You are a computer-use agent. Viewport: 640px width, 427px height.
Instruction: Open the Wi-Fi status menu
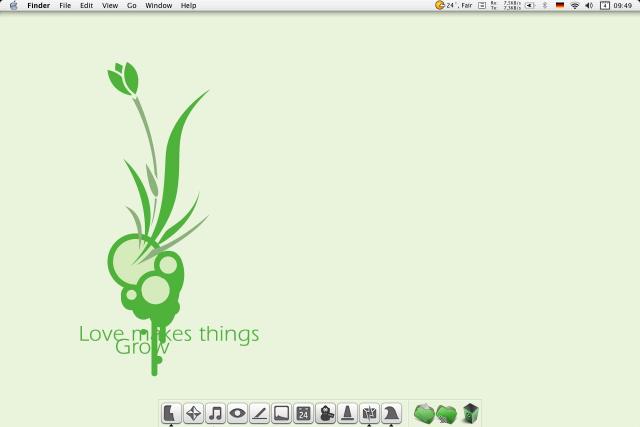(575, 5)
